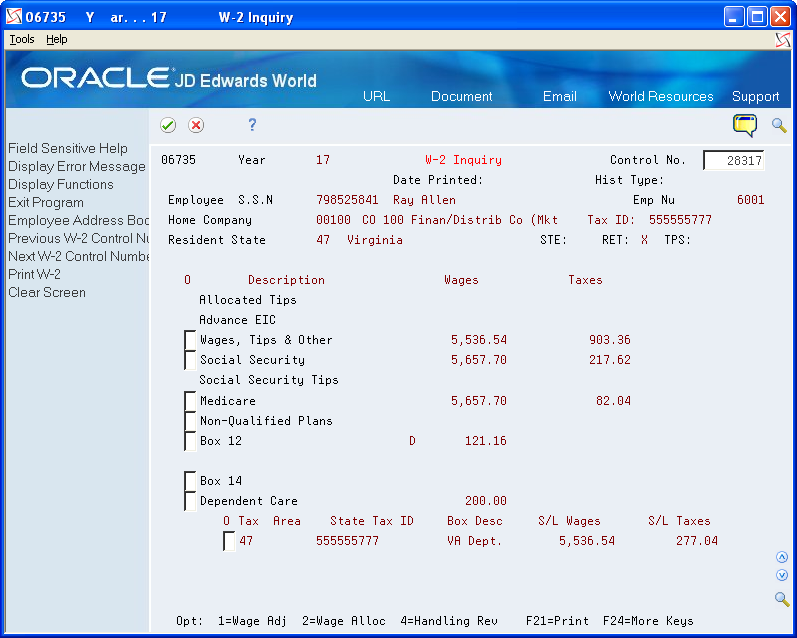Image resolution: width=797 pixels, height=638 pixels.
Task: Open the Tools menu
Action: click(x=22, y=39)
